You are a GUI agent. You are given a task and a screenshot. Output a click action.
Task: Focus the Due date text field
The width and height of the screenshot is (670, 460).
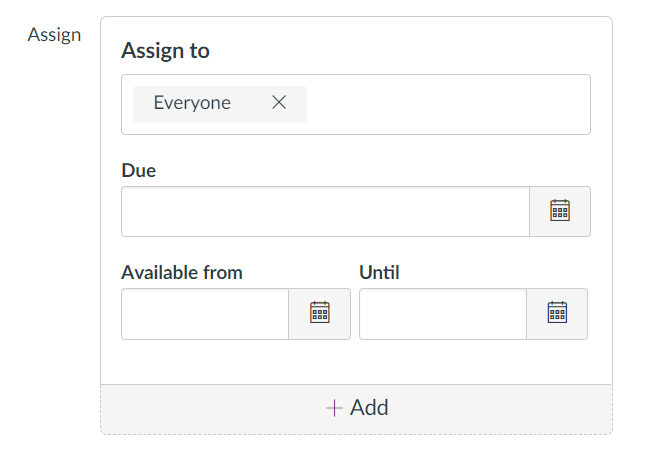point(326,211)
